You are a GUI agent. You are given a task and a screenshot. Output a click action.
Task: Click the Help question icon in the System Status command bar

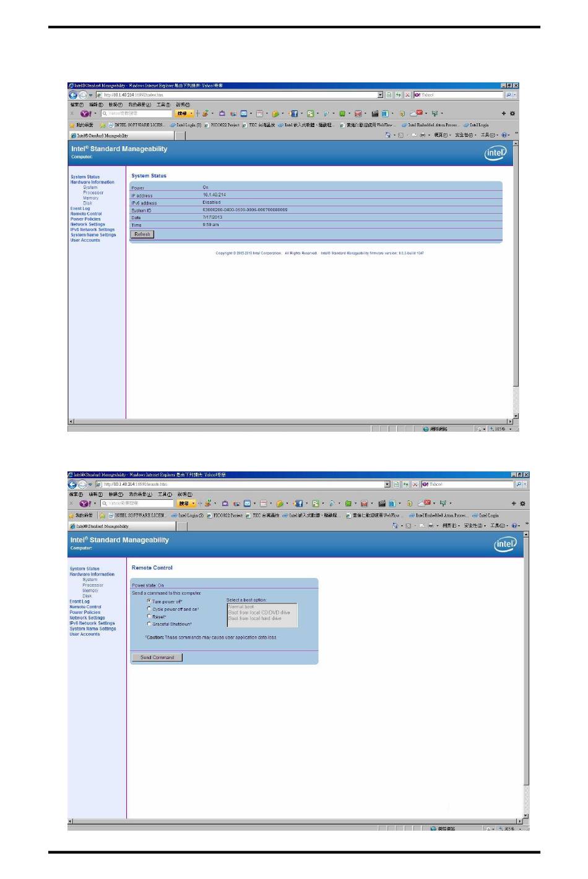click(x=504, y=135)
